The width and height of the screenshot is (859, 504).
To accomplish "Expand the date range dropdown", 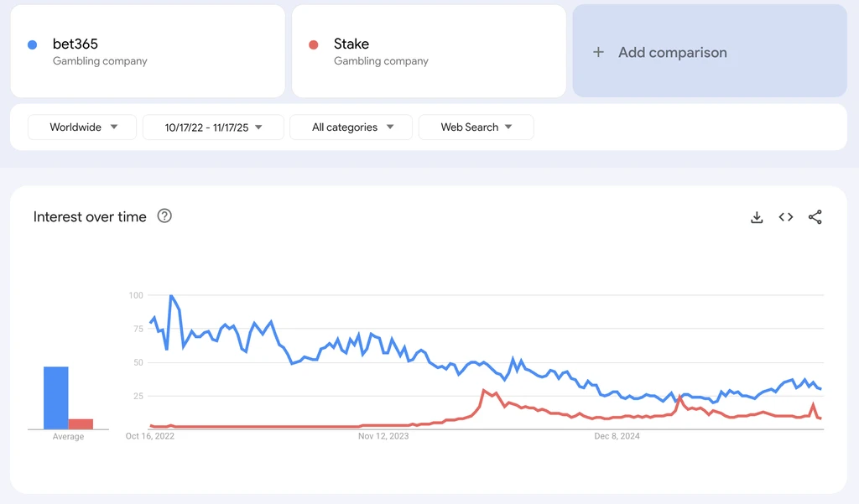I will pos(213,127).
